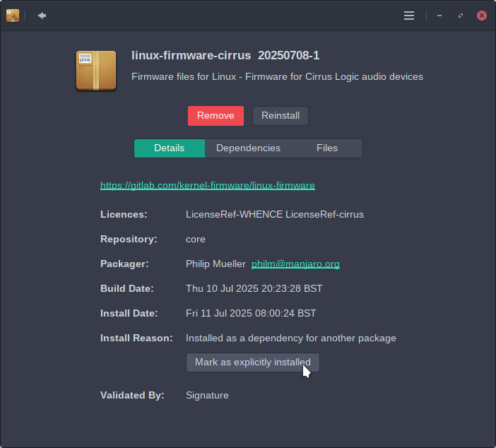
Task: Click the LicenseRef-WHENCE LicenseRef-cirrus value
Action: pos(275,215)
